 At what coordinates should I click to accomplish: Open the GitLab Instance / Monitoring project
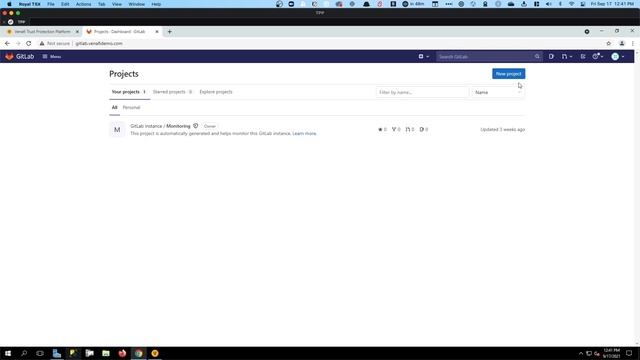160,126
